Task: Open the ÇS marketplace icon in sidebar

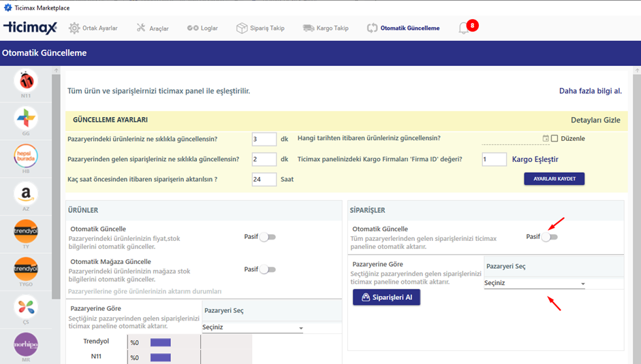Action: tap(26, 307)
